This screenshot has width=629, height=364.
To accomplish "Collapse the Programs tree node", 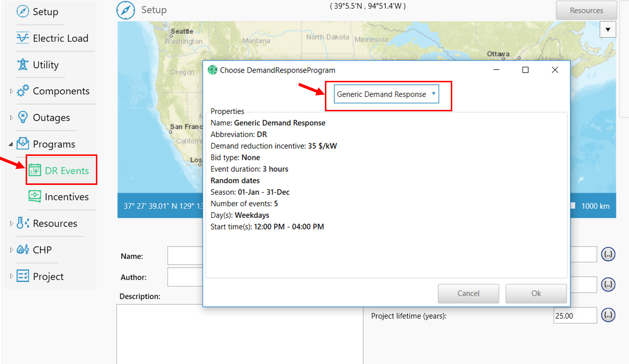I will pos(11,144).
